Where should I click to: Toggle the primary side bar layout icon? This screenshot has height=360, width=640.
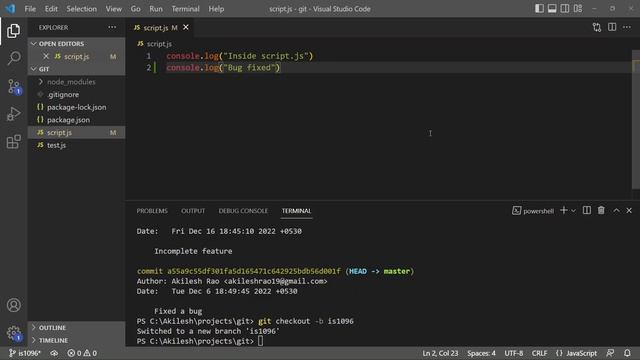(x=539, y=9)
